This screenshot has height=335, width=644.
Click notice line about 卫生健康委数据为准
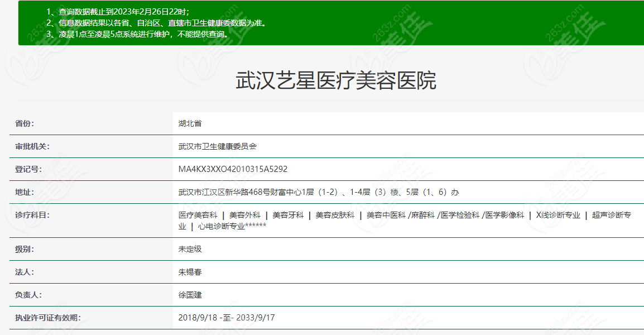tap(158, 23)
